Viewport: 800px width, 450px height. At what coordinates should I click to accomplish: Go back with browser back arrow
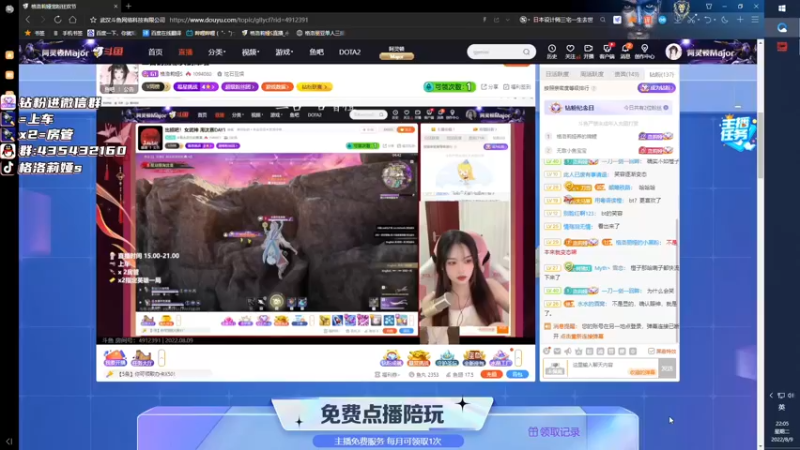(x=28, y=20)
